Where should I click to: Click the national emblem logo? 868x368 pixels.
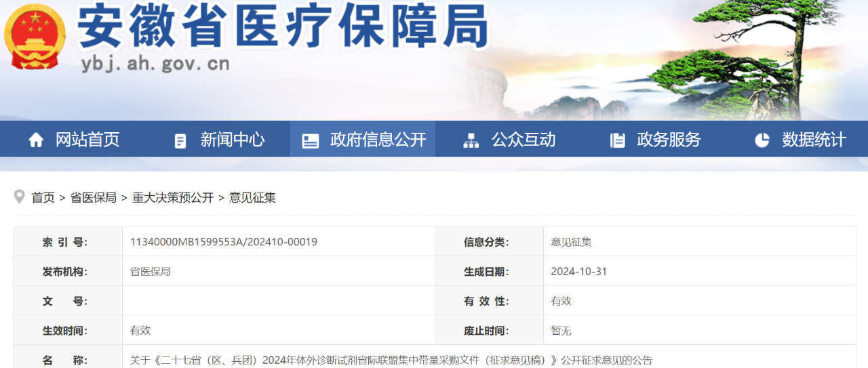pos(35,37)
